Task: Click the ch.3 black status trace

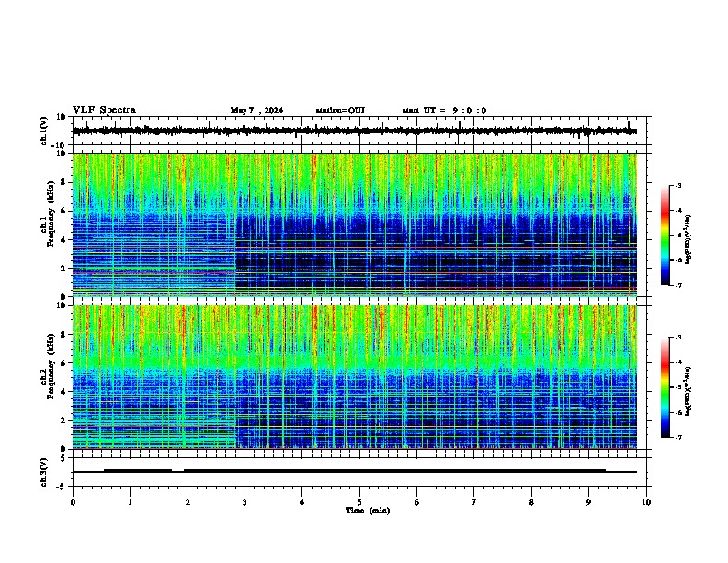Action: 355,471
